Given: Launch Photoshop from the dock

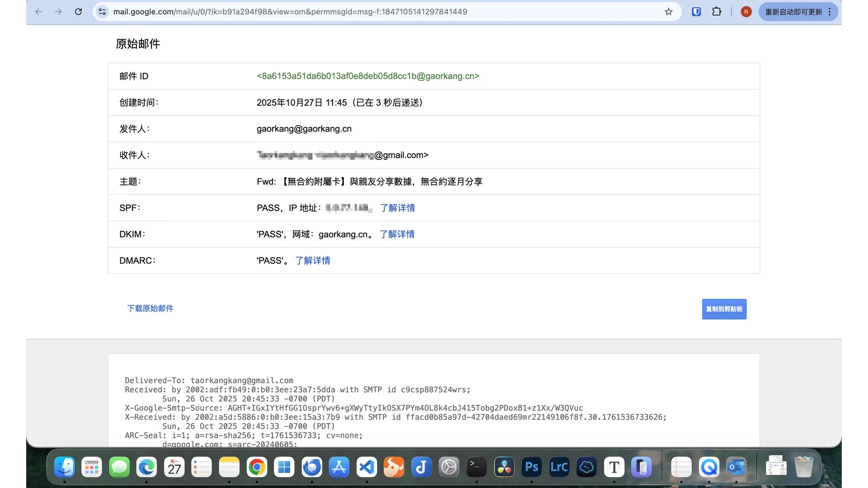Looking at the screenshot, I should click(532, 467).
